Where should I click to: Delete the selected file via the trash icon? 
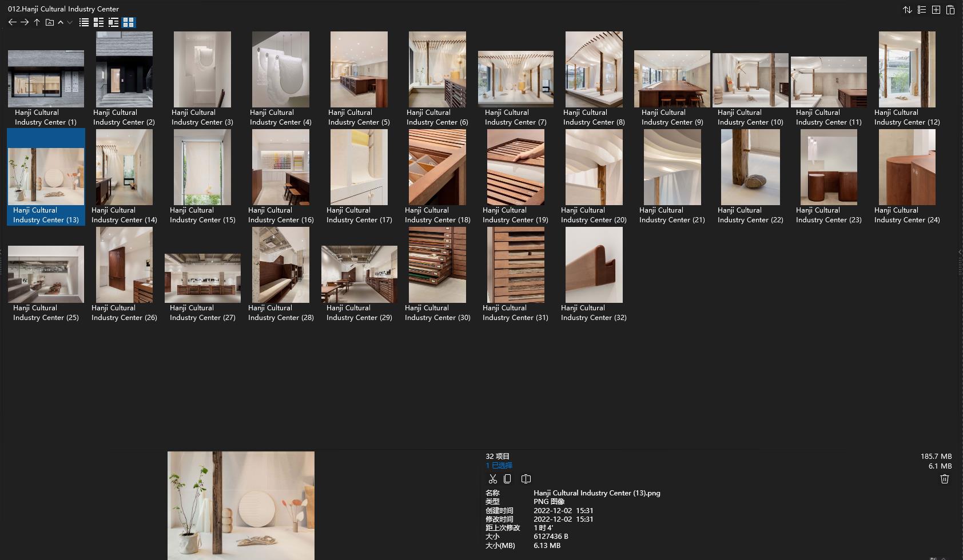944,479
